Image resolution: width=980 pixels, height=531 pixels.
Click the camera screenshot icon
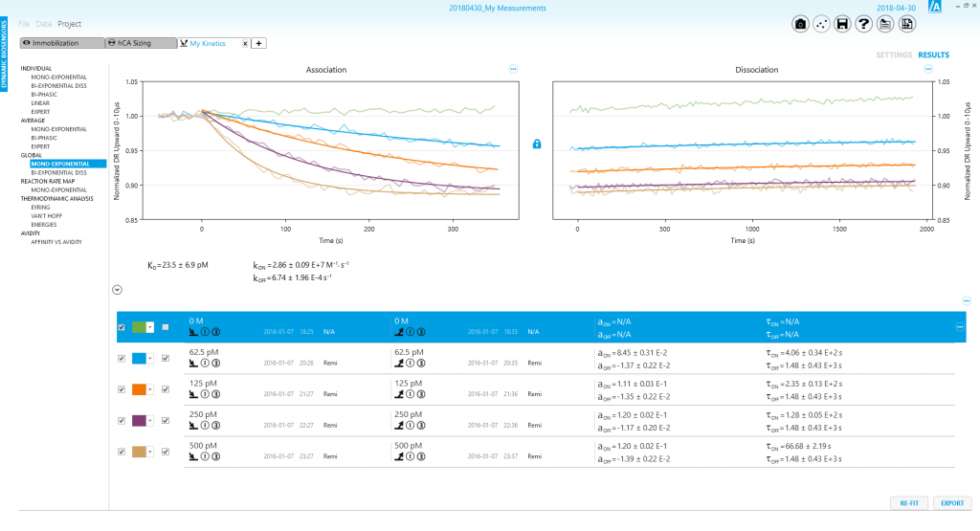click(x=800, y=24)
